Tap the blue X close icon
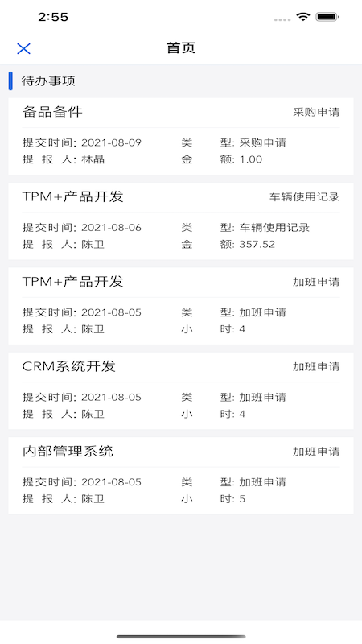The width and height of the screenshot is (362, 644). point(24,48)
